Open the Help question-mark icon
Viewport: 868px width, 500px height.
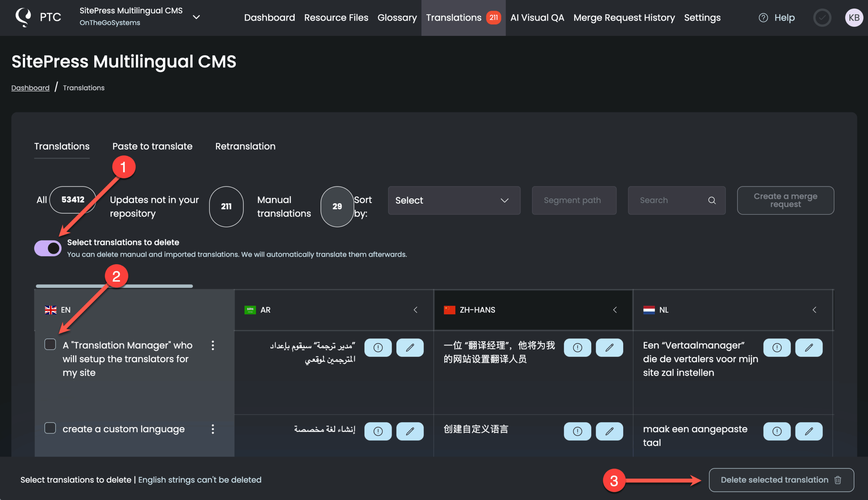point(763,18)
